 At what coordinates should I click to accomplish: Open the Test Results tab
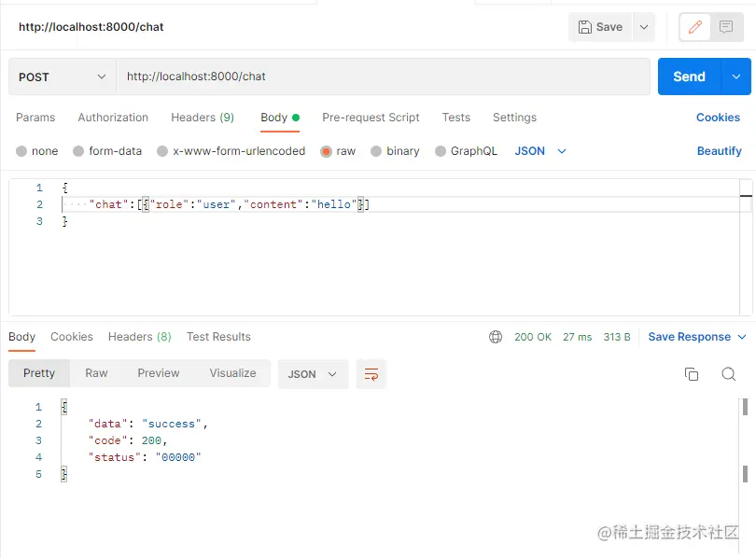coord(219,337)
